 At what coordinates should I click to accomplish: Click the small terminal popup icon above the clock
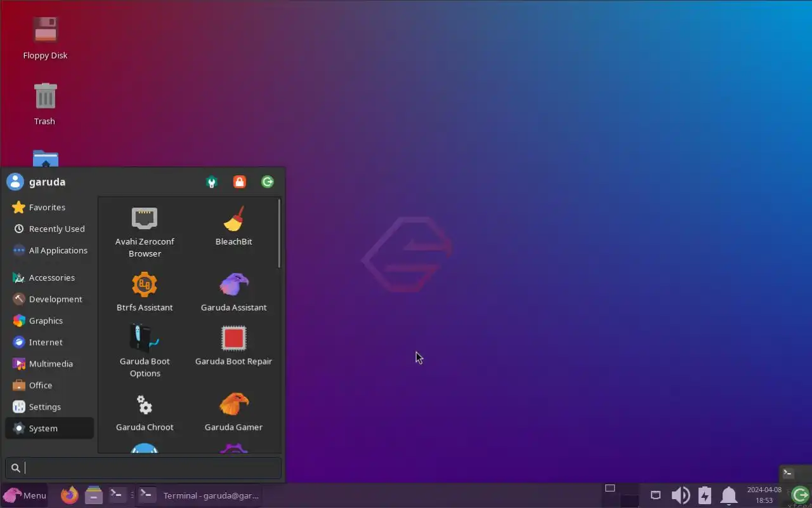[x=789, y=473]
